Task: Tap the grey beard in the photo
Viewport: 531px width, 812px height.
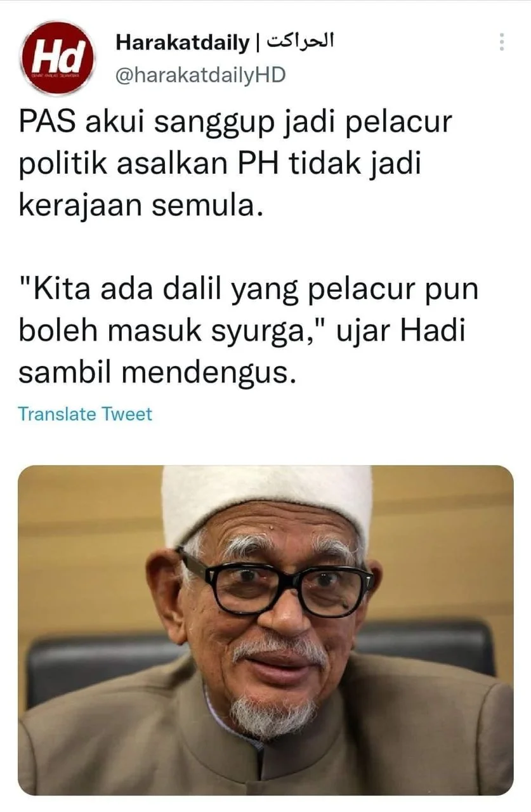Action: tap(273, 716)
